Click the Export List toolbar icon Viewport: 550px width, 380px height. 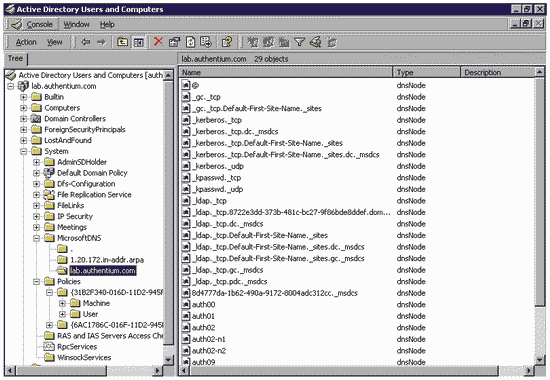click(x=206, y=42)
